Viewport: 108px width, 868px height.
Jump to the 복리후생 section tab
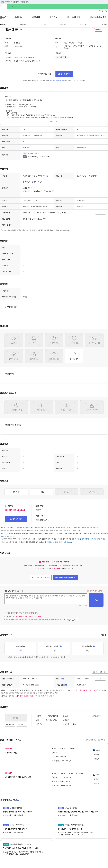pyautogui.click(x=63, y=25)
